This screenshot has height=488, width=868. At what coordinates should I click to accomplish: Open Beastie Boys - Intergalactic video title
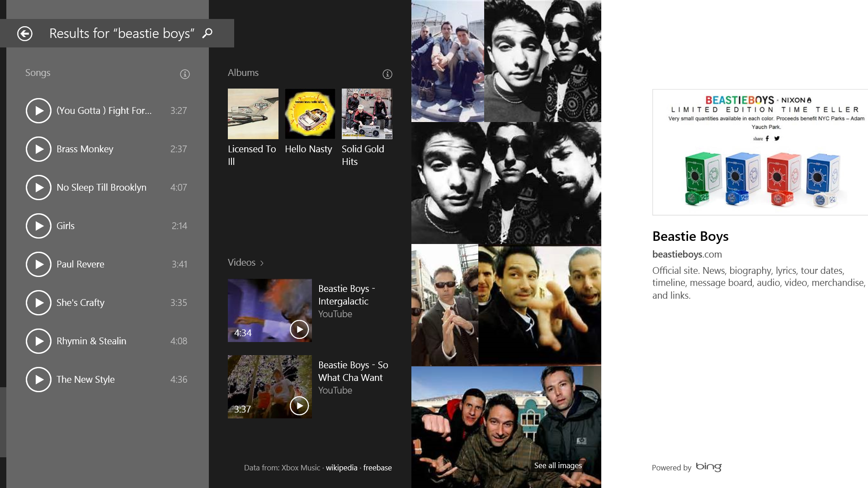pyautogui.click(x=347, y=295)
